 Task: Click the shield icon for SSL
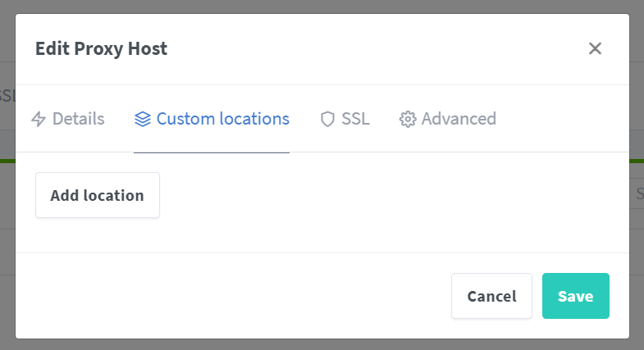(x=327, y=120)
